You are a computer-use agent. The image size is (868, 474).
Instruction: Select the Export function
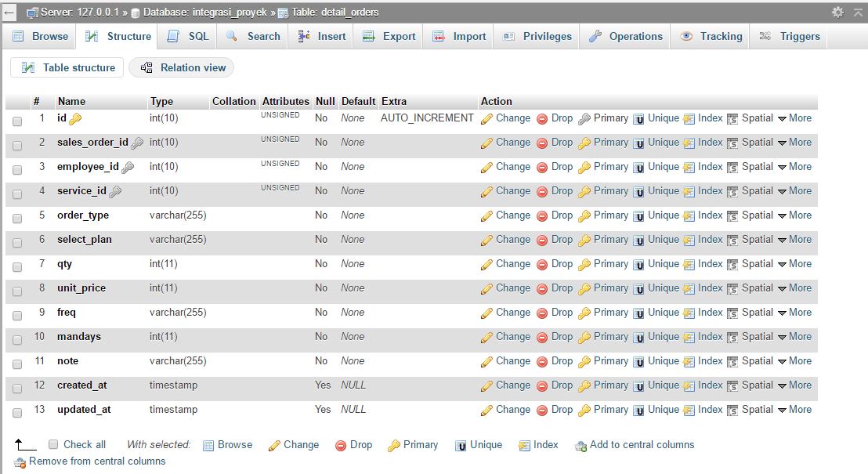coord(396,35)
